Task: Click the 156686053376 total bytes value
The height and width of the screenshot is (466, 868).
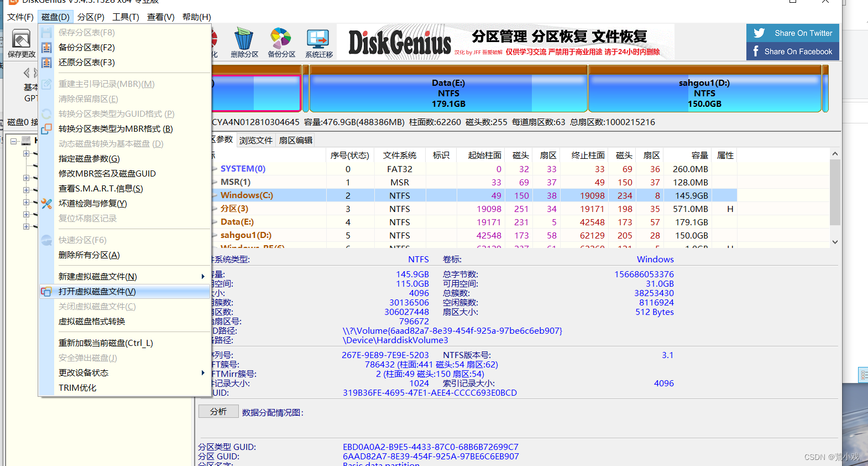Action: click(644, 275)
